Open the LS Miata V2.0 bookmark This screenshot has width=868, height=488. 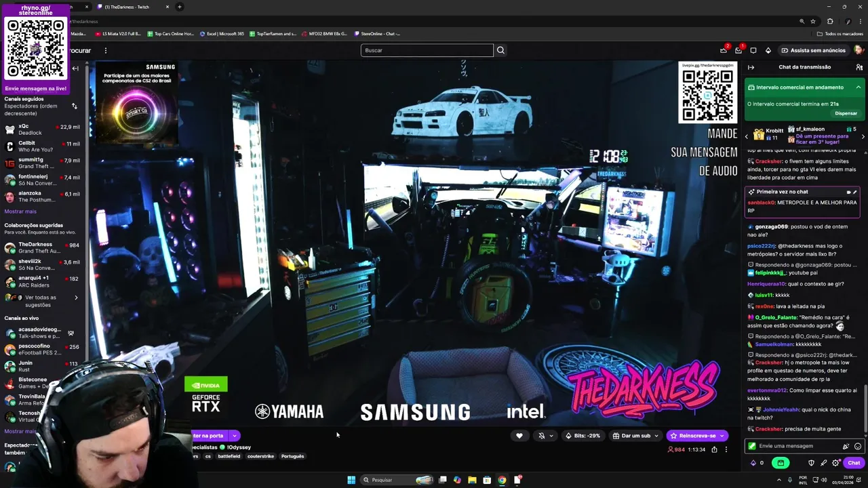pos(118,33)
